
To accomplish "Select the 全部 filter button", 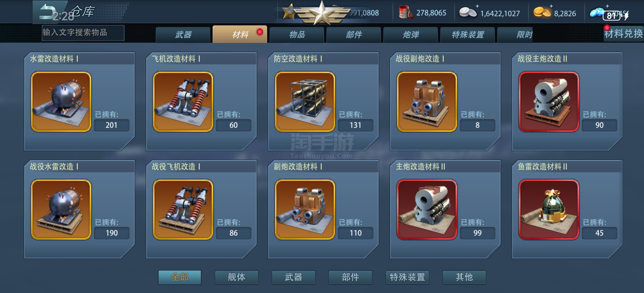I will point(180,277).
